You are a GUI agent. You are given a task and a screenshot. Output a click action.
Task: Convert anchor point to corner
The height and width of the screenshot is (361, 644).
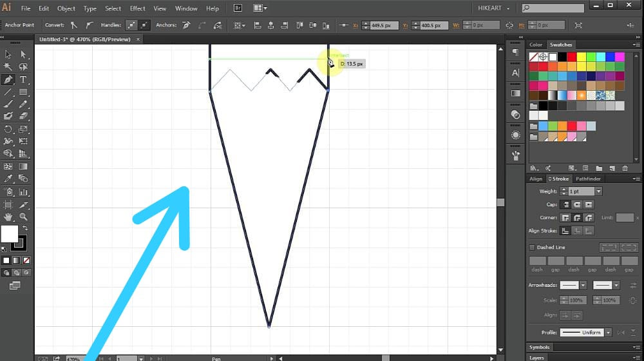(74, 25)
